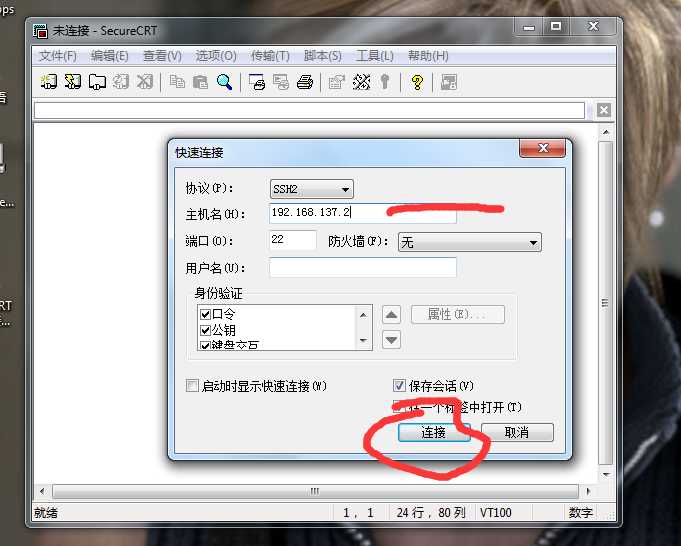Click authentication list scroll-down arrow
Screen dimensions: 681x546
coord(364,340)
